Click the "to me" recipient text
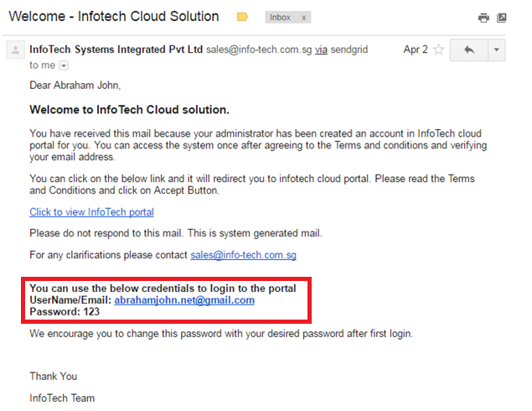532x411 pixels. point(42,65)
